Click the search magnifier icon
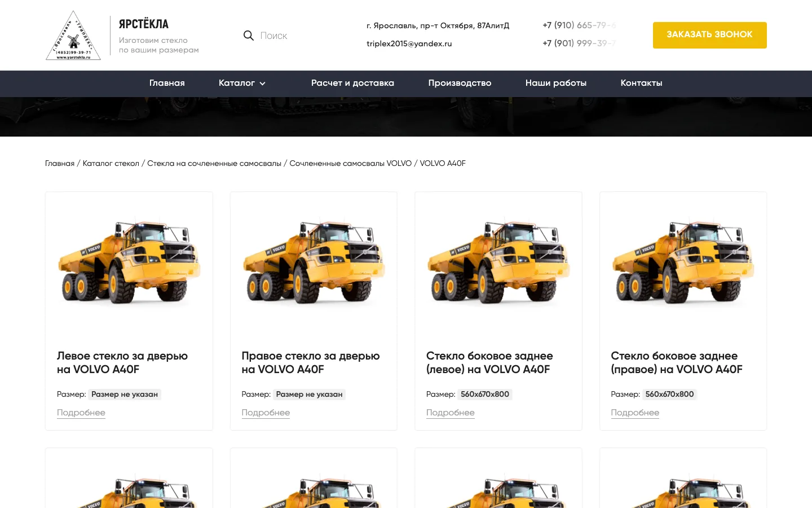This screenshot has height=508, width=812. pos(248,36)
